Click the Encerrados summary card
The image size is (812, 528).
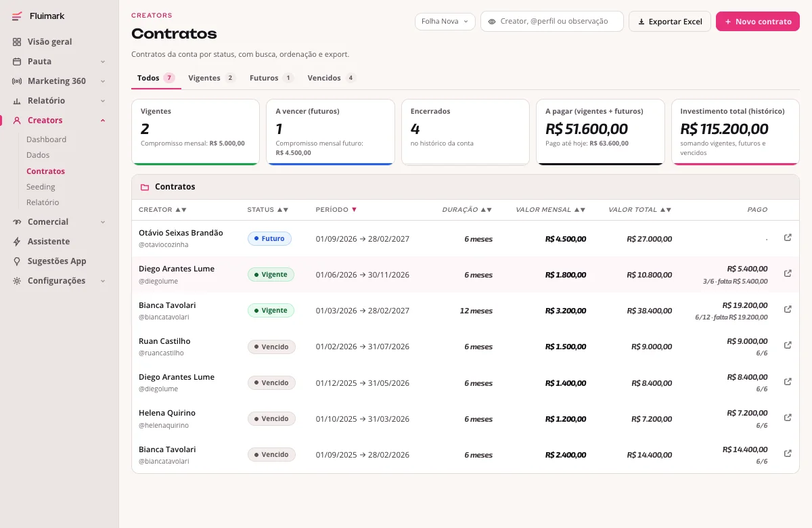[x=466, y=132]
